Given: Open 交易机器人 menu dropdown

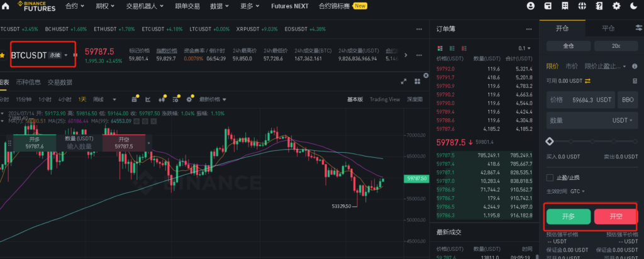Looking at the screenshot, I should [145, 6].
